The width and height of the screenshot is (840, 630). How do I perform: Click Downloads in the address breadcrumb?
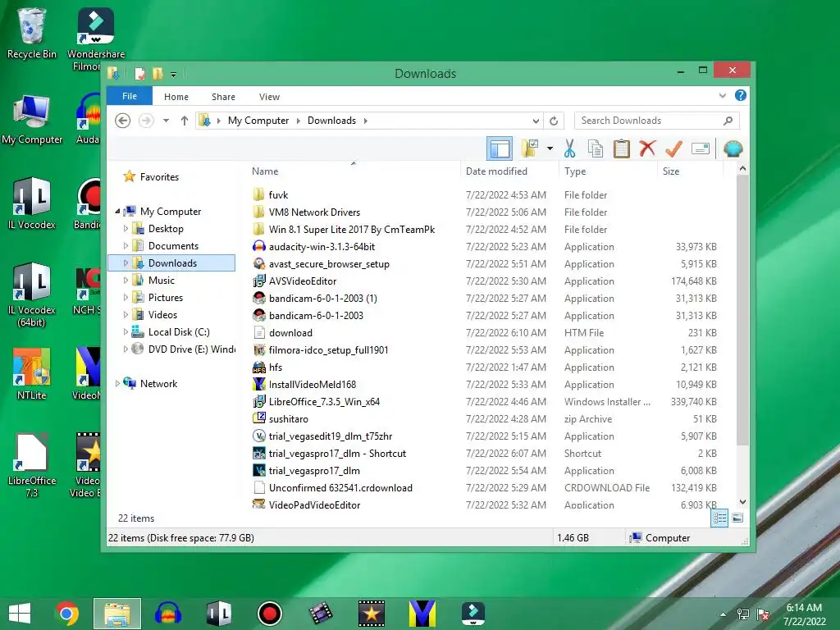(x=331, y=121)
